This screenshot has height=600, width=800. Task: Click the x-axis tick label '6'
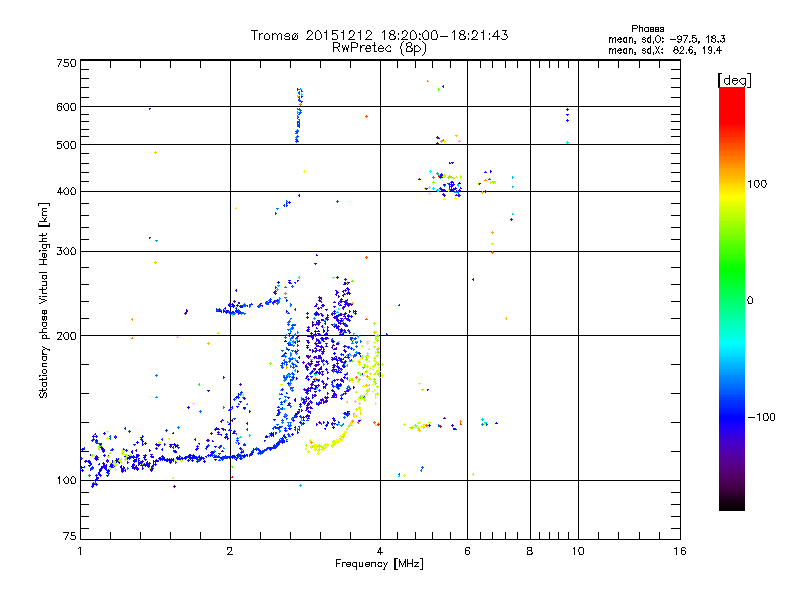click(x=467, y=551)
